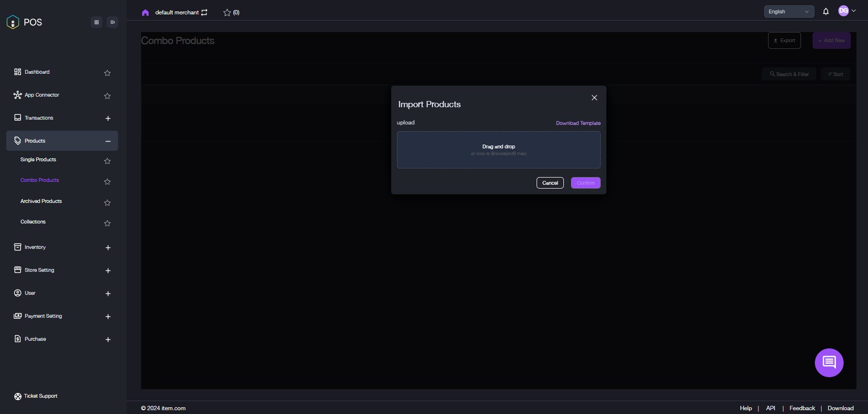Switch merchant using the swap icon
The width and height of the screenshot is (868, 414).
tap(205, 12)
